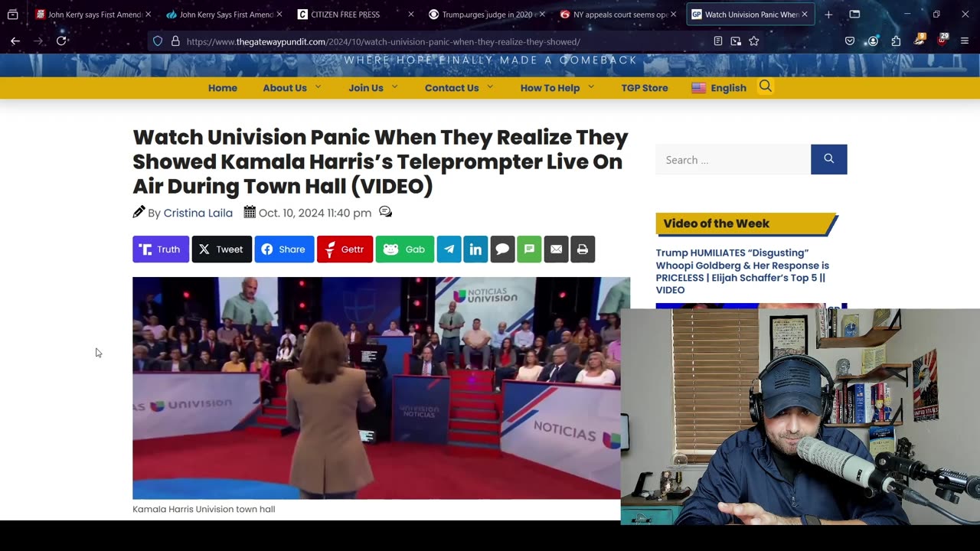Go back to the previous page
Screen dimensions: 980x551
coord(15,41)
